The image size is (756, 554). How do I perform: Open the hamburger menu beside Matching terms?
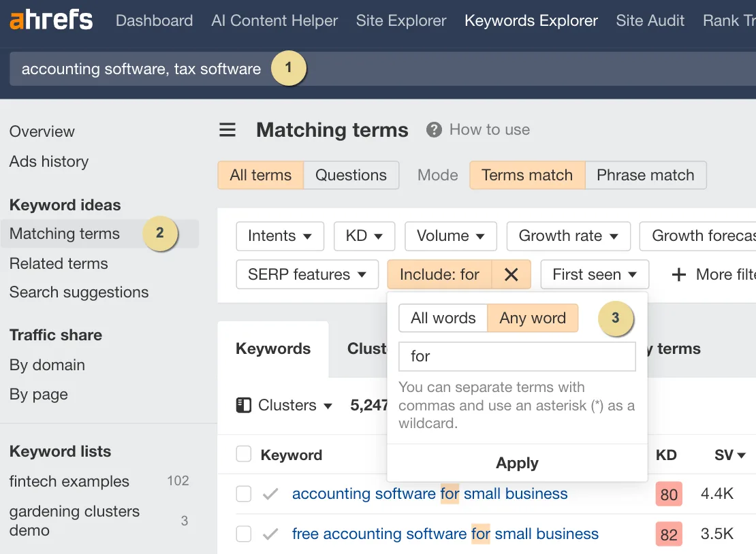(227, 129)
